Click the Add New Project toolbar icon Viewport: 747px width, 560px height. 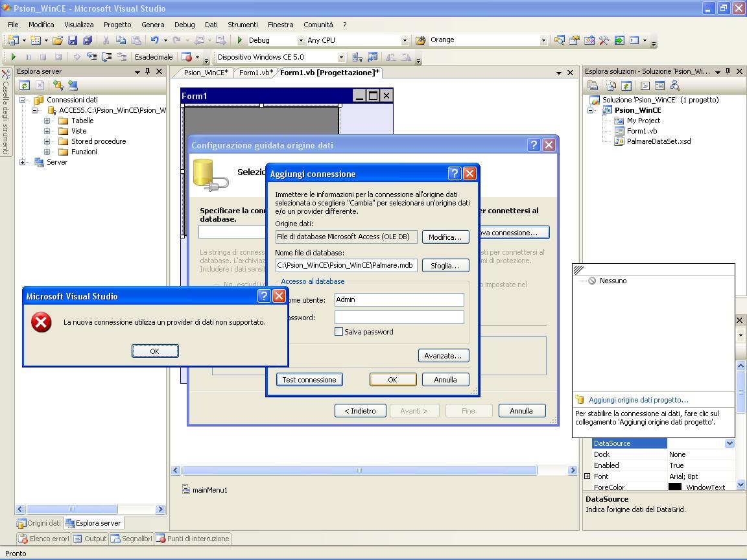pos(14,40)
